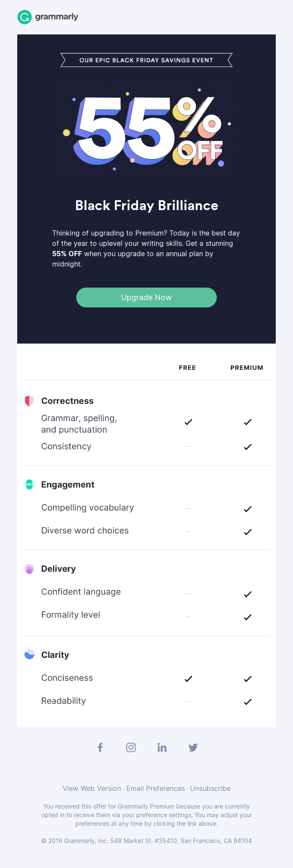Click Free checkmark for Conciseness
293x868 pixels.
point(188,679)
